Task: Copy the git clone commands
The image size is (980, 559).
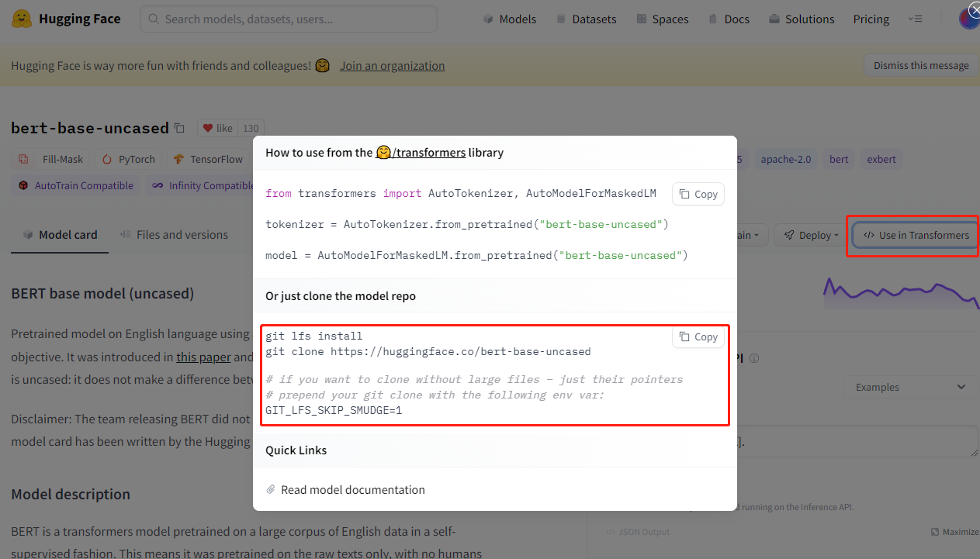Action: coord(698,336)
